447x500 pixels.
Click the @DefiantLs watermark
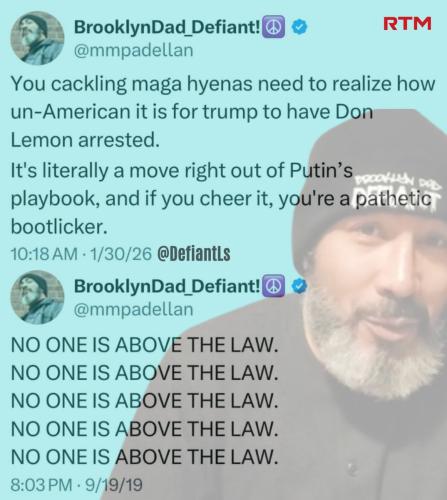pos(193,254)
